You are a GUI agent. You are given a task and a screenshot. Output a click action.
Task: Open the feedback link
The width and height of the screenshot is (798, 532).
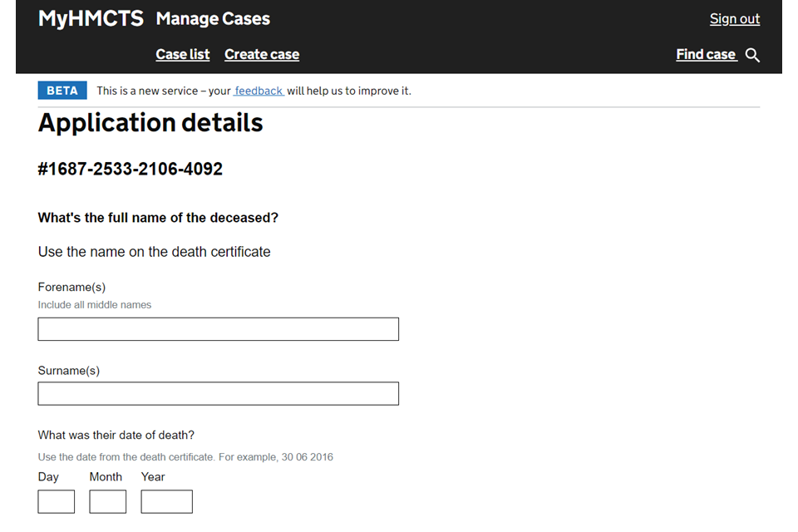[259, 91]
